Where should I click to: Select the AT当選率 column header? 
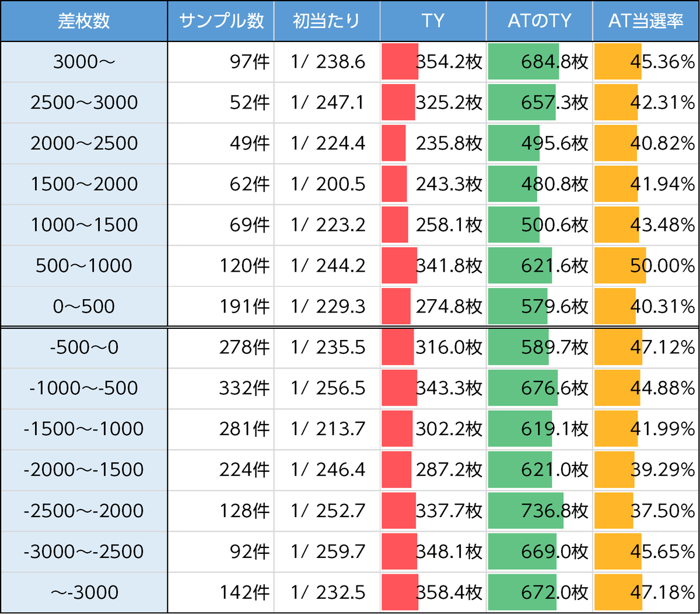(646, 21)
